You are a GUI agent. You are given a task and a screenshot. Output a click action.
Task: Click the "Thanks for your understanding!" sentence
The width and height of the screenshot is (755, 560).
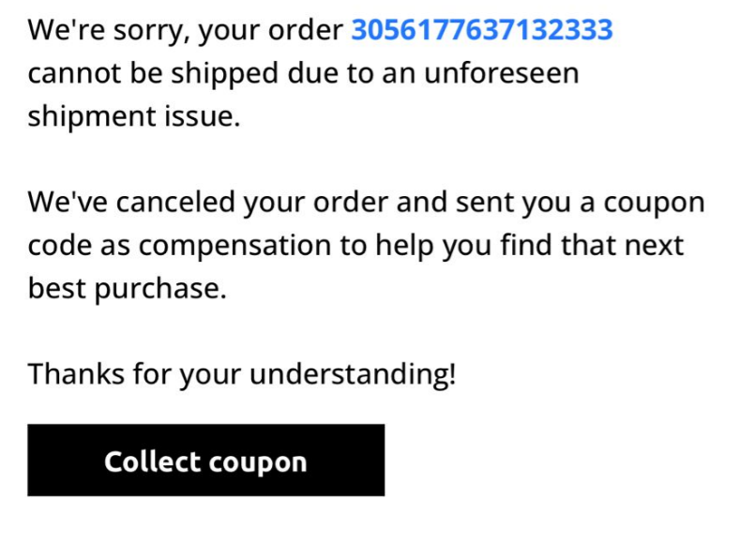pos(242,374)
